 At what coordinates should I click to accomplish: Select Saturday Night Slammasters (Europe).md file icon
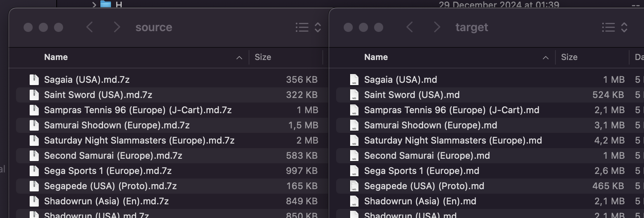pyautogui.click(x=354, y=140)
